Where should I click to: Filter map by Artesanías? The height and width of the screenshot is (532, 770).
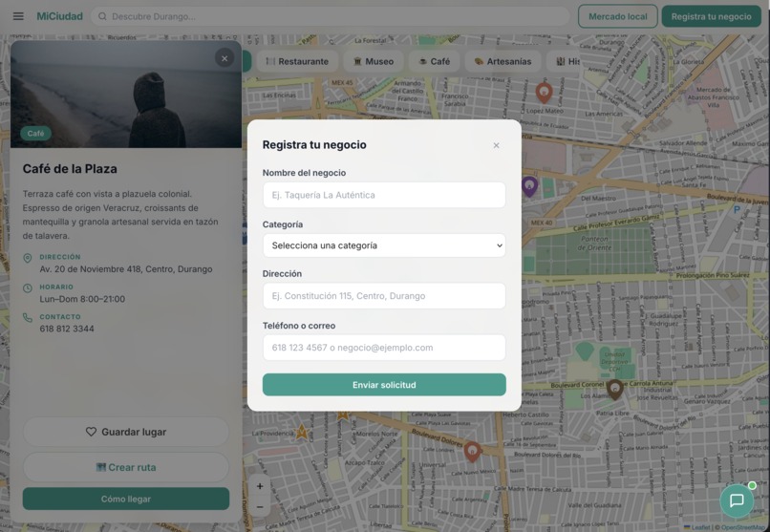[503, 61]
